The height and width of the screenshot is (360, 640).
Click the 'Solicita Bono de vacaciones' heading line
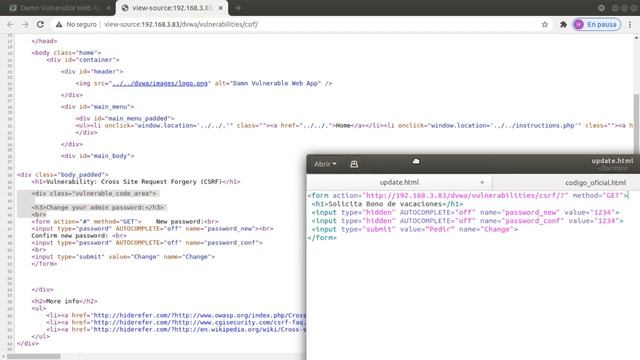(x=387, y=204)
